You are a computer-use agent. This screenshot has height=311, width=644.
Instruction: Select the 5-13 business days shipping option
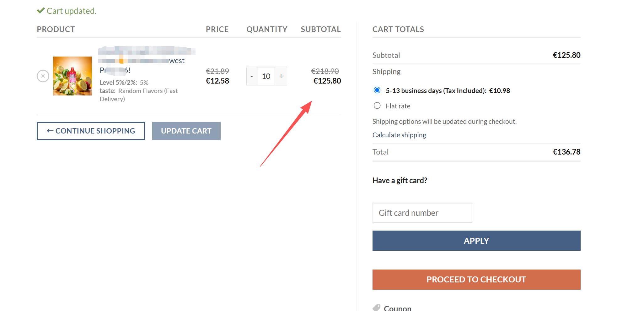tap(377, 90)
